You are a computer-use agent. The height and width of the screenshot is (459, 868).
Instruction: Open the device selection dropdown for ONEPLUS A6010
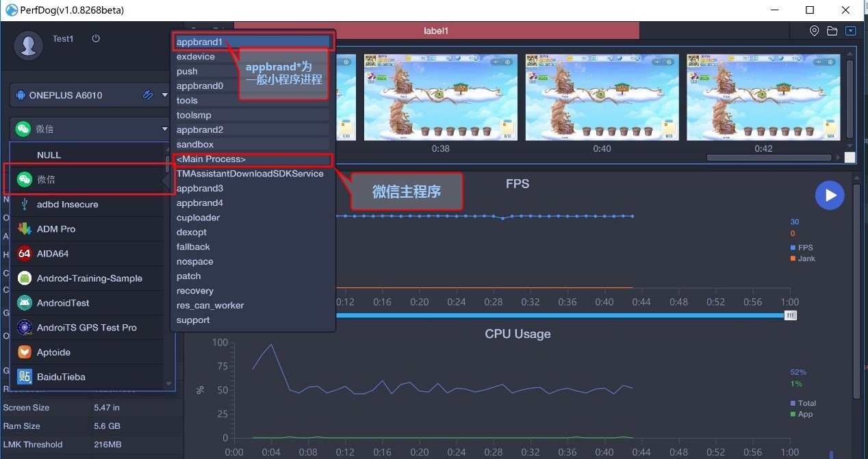coord(164,95)
